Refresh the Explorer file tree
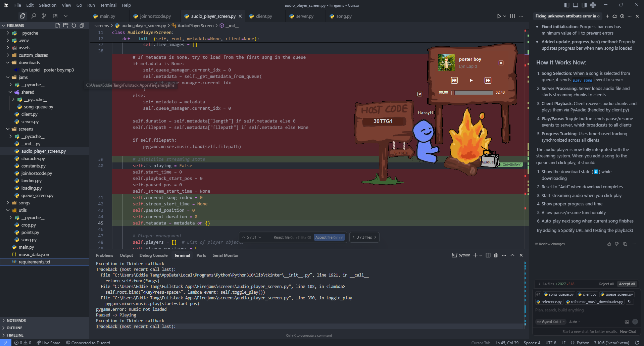644x346 pixels. click(x=74, y=26)
